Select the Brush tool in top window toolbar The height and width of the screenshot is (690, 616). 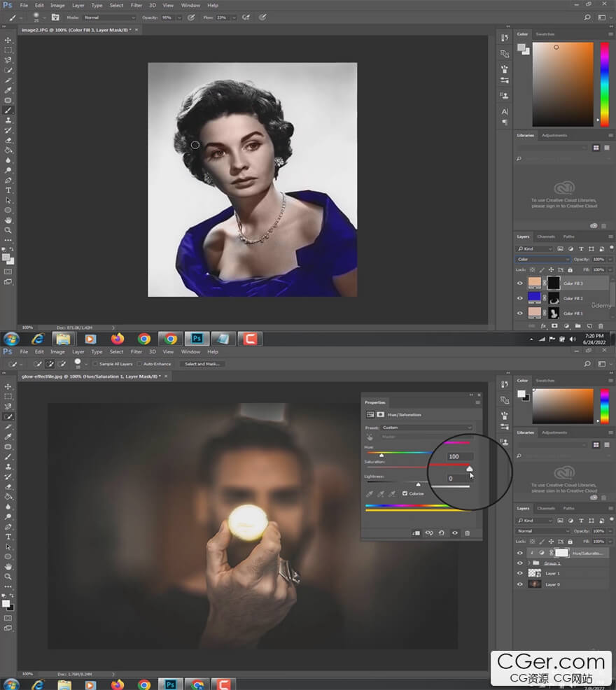(x=8, y=110)
